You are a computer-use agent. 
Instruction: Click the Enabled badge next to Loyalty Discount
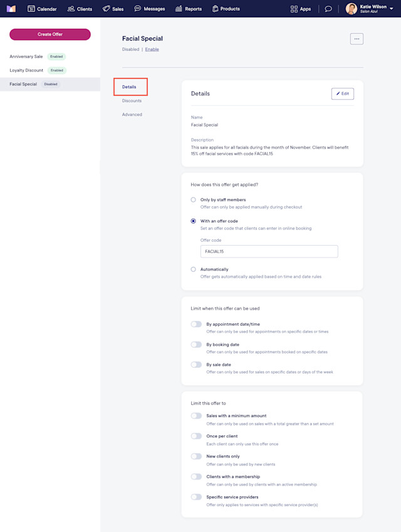click(57, 70)
